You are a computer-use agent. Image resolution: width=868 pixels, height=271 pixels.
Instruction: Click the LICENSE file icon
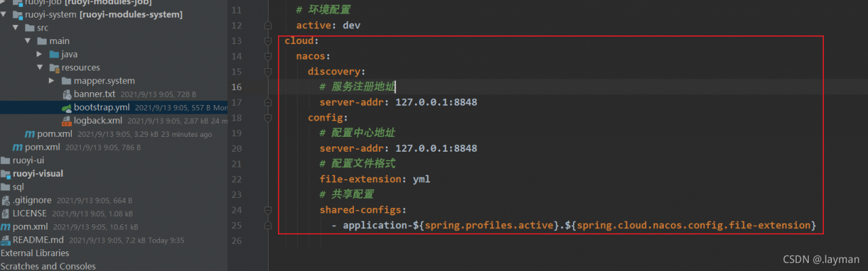point(5,213)
